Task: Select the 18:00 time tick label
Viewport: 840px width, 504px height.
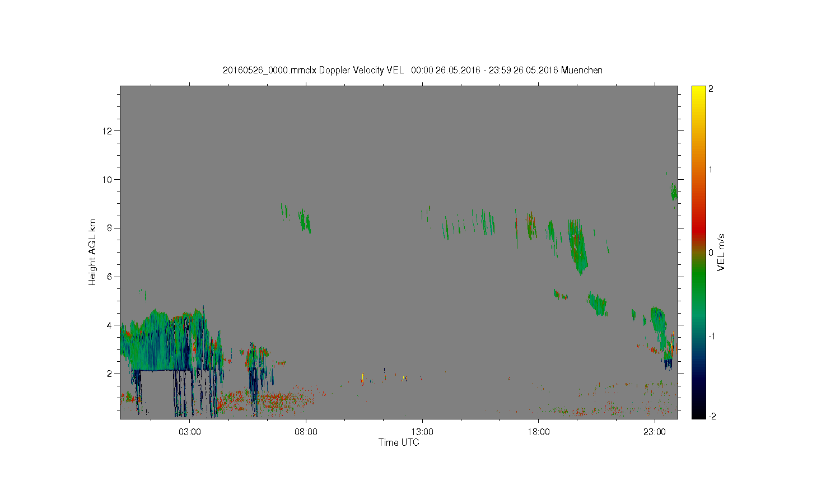Action: [x=539, y=432]
